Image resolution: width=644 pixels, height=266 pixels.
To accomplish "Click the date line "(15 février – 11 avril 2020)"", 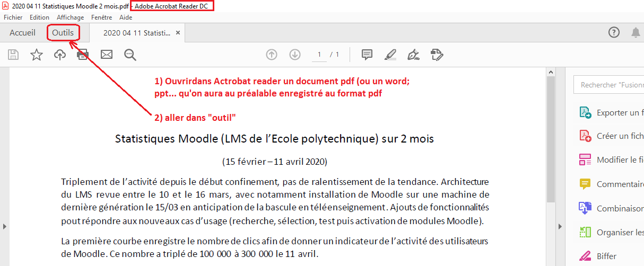I will pyautogui.click(x=274, y=161).
